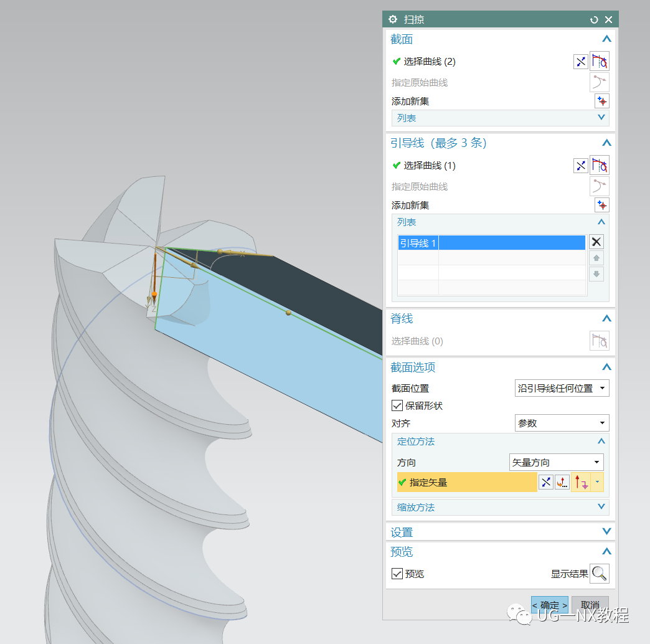
Task: Confirm the sweep with 确定
Action: click(x=549, y=605)
